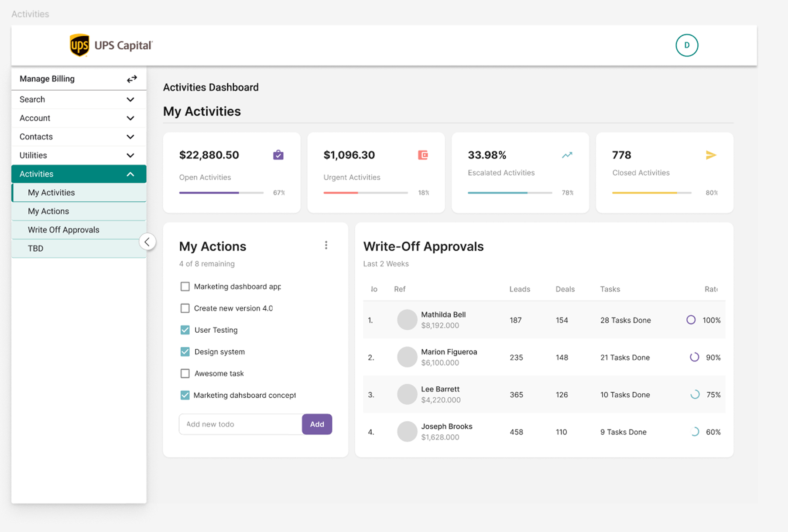
Task: Click the Open Activities 67% progress bar
Action: [221, 193]
